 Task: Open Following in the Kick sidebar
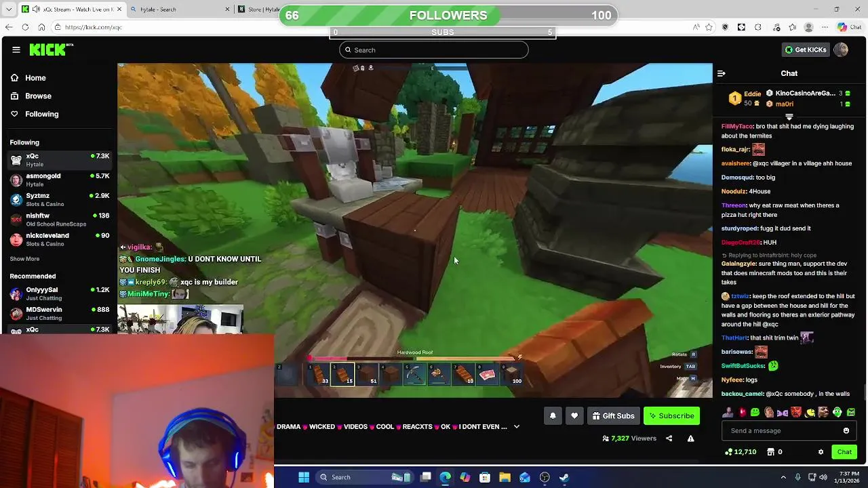(42, 114)
